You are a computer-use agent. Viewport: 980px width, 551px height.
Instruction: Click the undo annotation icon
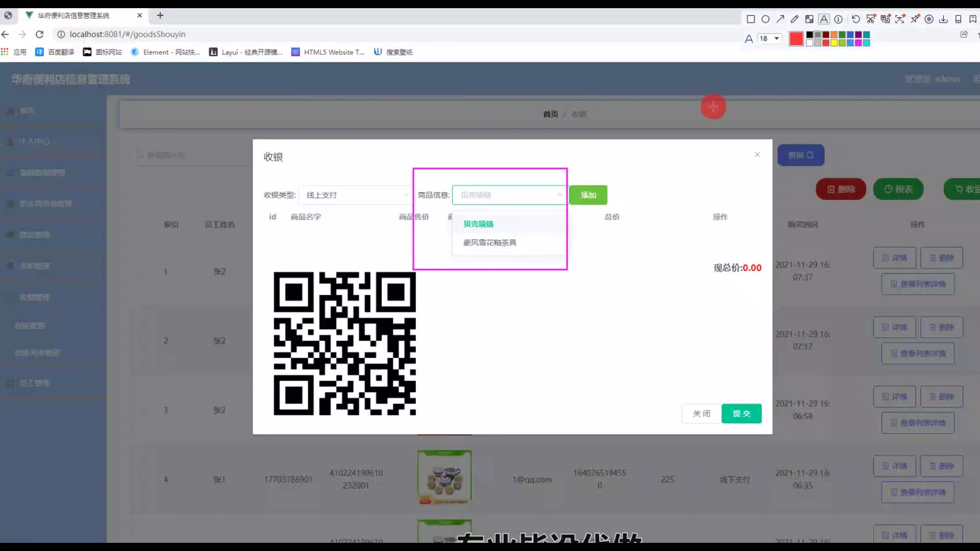(856, 19)
